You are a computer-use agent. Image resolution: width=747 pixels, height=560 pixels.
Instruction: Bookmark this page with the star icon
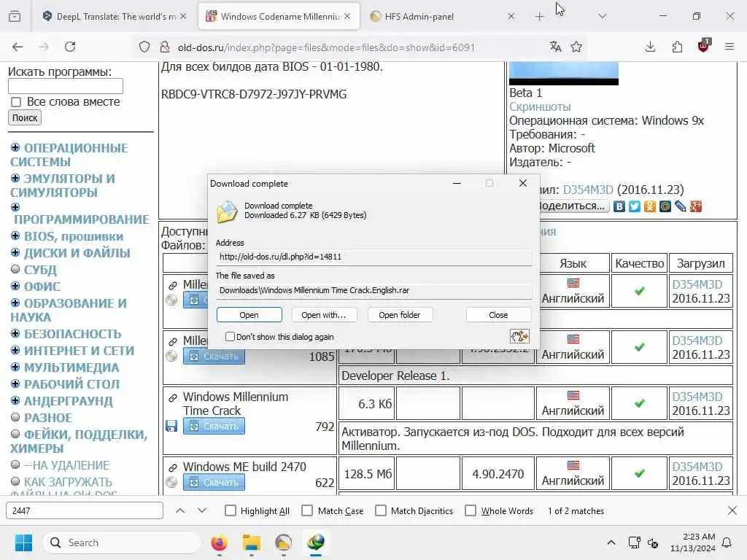click(576, 47)
